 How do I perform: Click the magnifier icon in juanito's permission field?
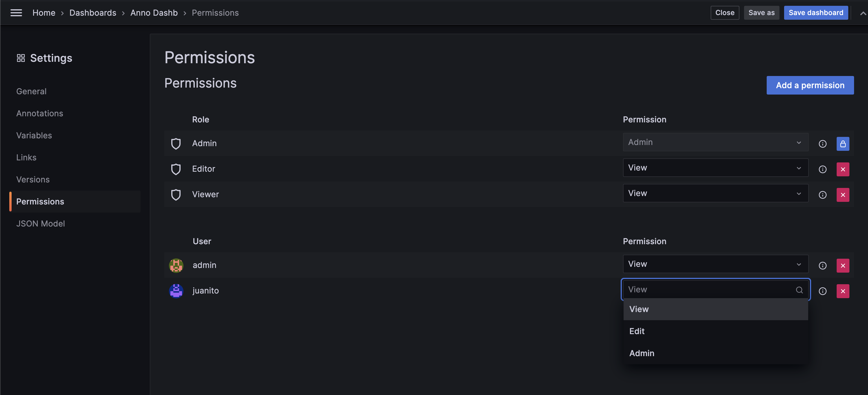799,290
